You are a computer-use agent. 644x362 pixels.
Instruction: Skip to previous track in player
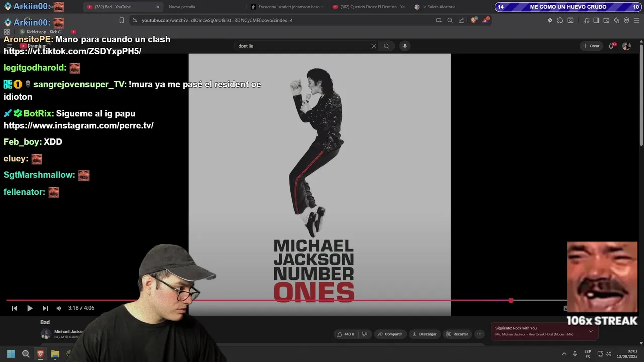tap(14, 308)
